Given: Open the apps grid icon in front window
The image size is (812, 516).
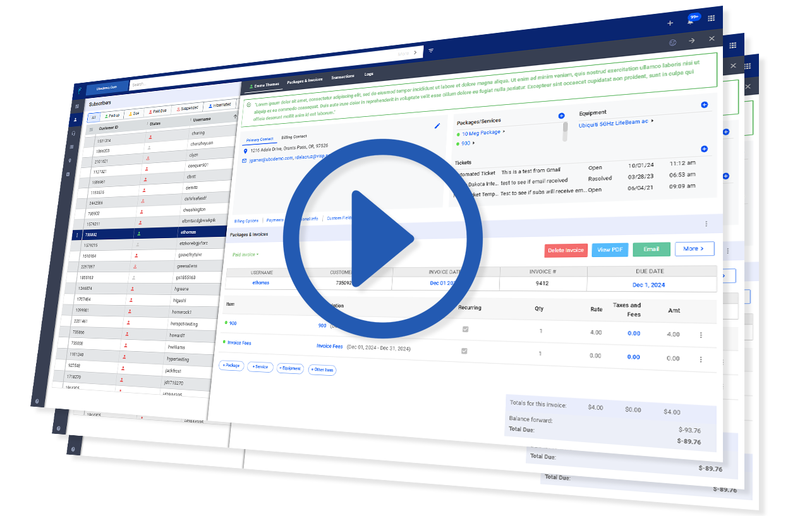Looking at the screenshot, I should pyautogui.click(x=712, y=18).
